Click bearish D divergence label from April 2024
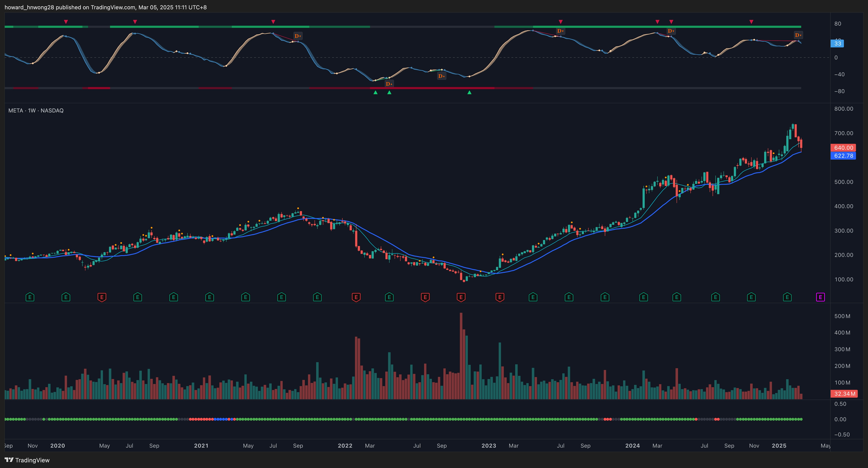 671,31
